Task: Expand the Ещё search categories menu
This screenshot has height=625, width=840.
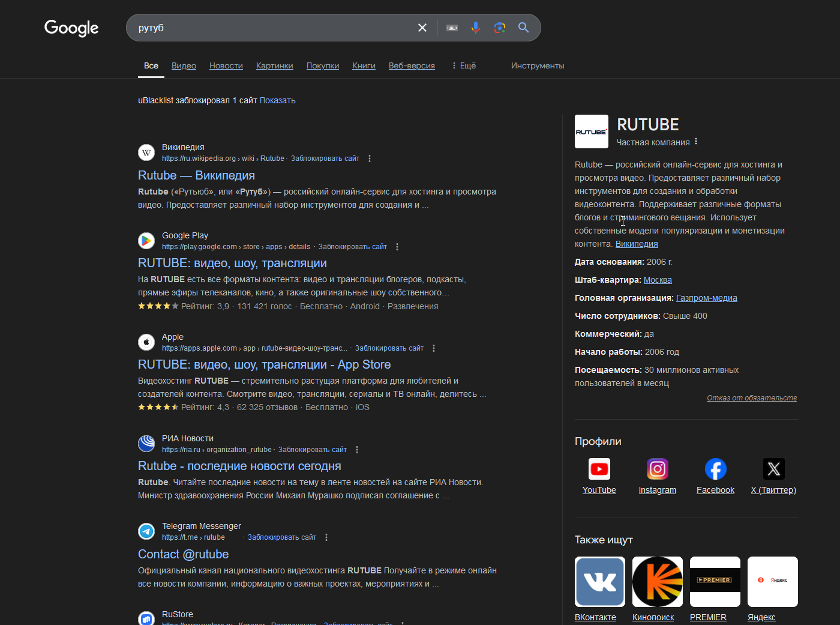Action: point(464,65)
